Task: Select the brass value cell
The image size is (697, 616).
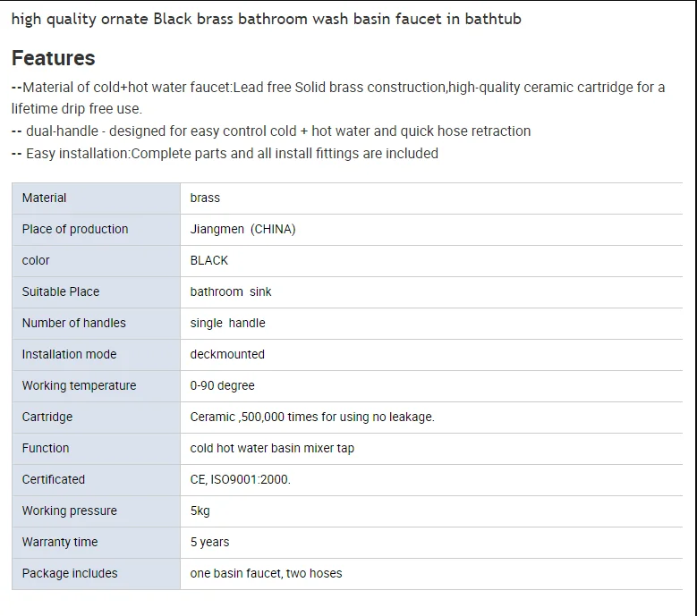Action: pos(205,198)
